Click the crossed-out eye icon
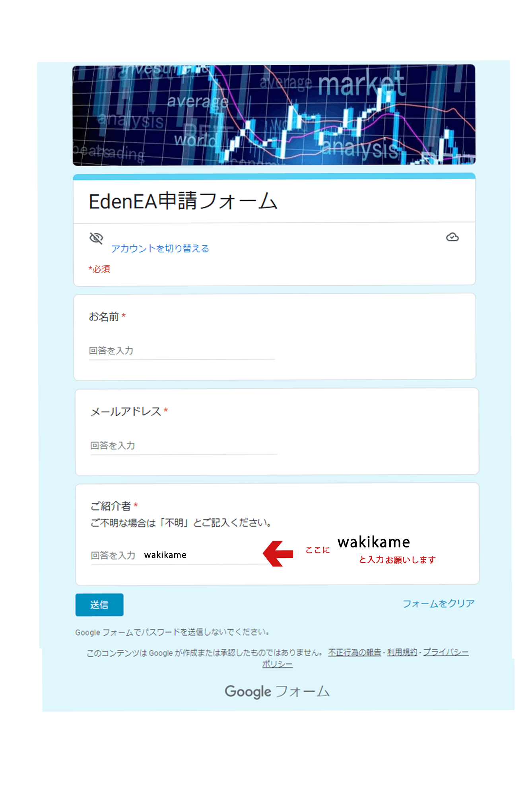 [96, 238]
